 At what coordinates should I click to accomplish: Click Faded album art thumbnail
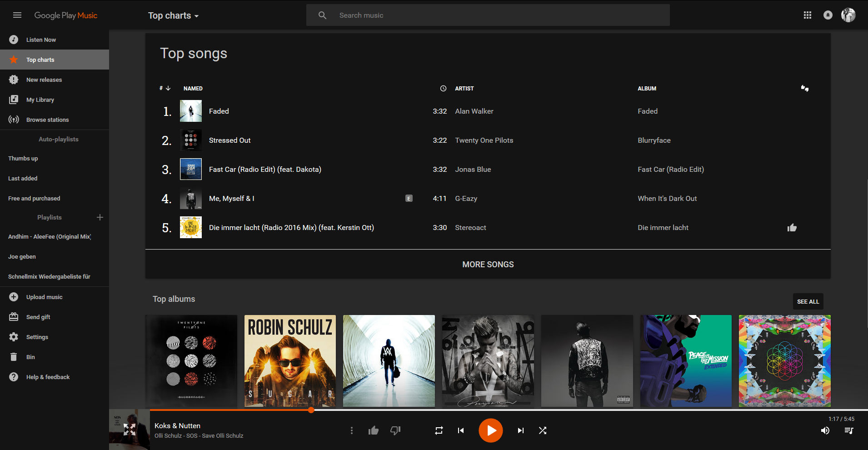tap(191, 111)
